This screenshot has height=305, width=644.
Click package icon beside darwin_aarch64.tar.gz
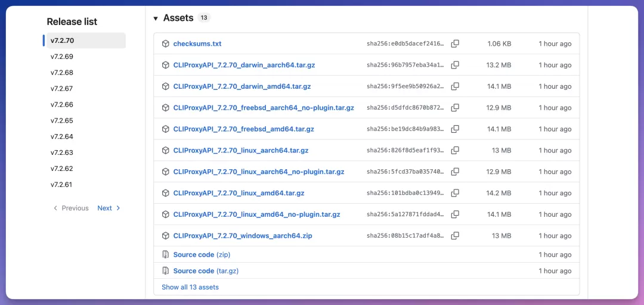tap(166, 65)
